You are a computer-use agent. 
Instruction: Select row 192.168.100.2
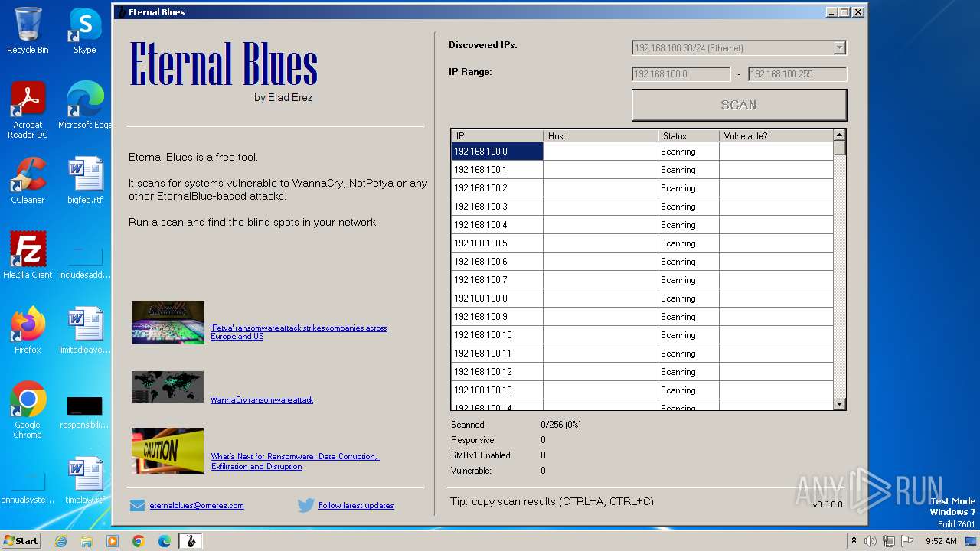642,188
